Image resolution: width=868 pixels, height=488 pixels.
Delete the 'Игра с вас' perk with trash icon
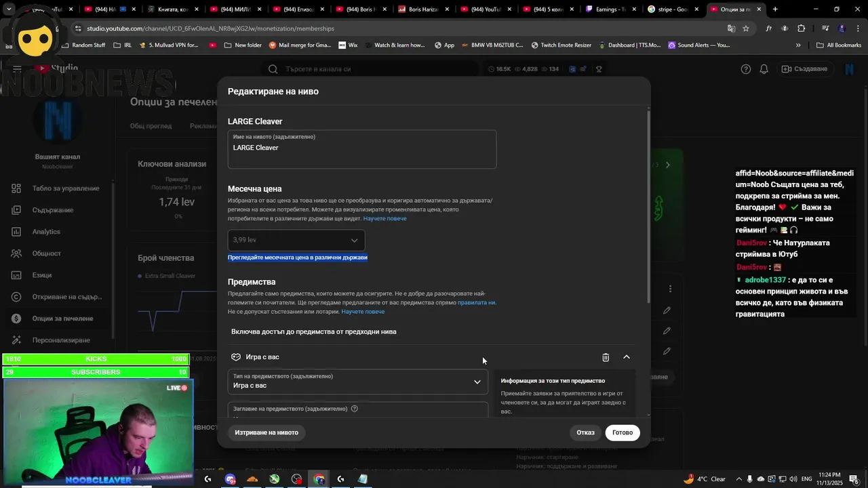tap(606, 357)
